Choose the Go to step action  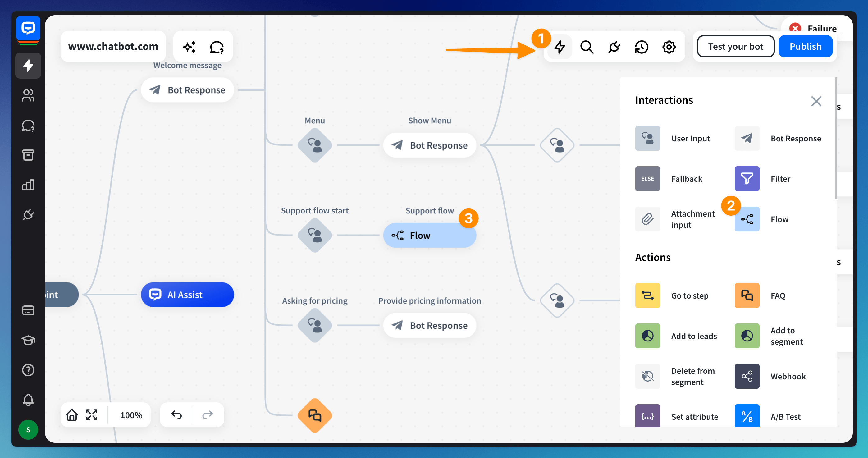coord(647,295)
